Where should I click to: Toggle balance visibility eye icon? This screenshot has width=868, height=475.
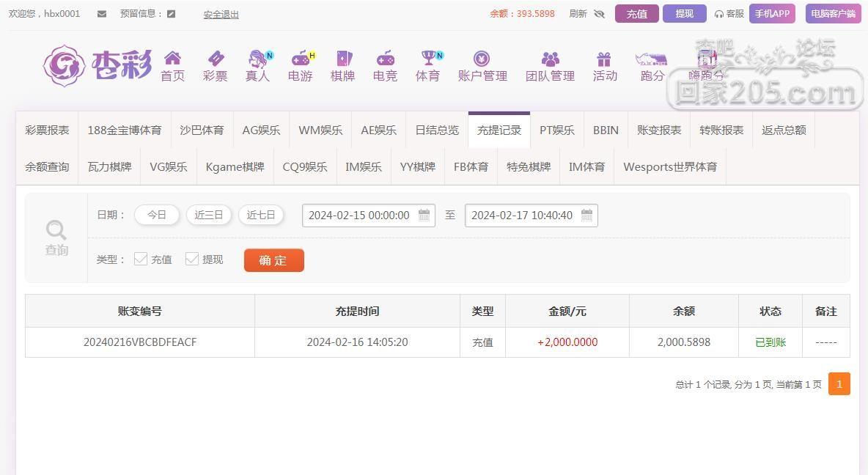(x=599, y=14)
